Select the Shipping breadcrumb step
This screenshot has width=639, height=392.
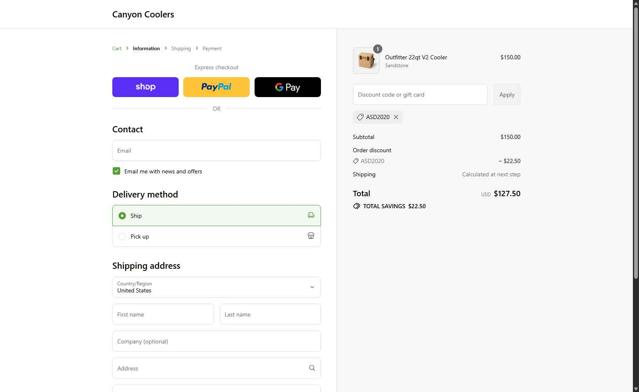(181, 48)
